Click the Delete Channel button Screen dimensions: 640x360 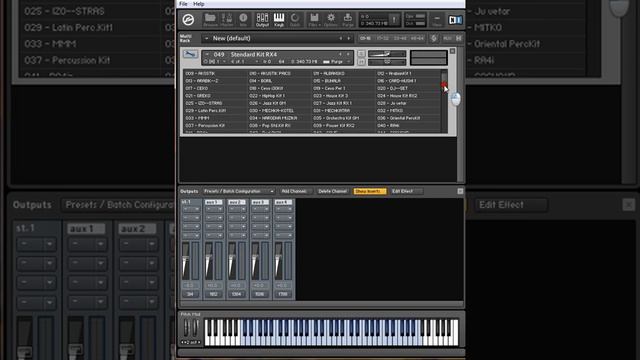pos(332,191)
